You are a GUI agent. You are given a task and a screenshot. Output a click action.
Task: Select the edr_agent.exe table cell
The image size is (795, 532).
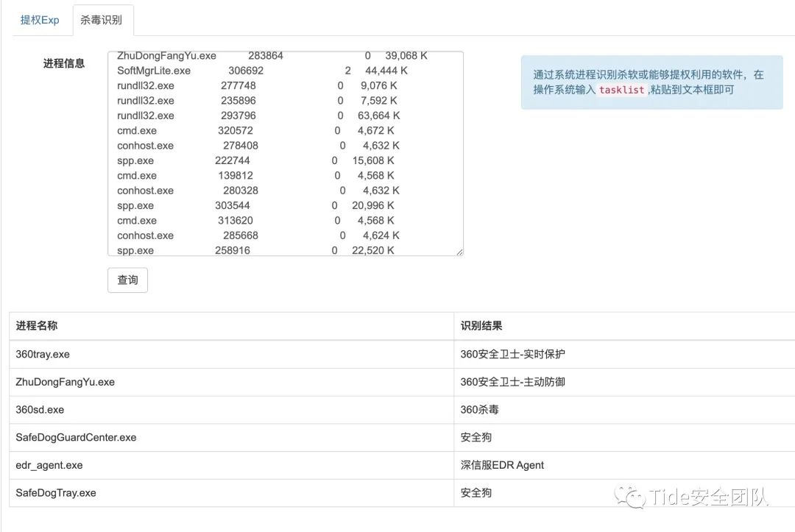(232, 465)
